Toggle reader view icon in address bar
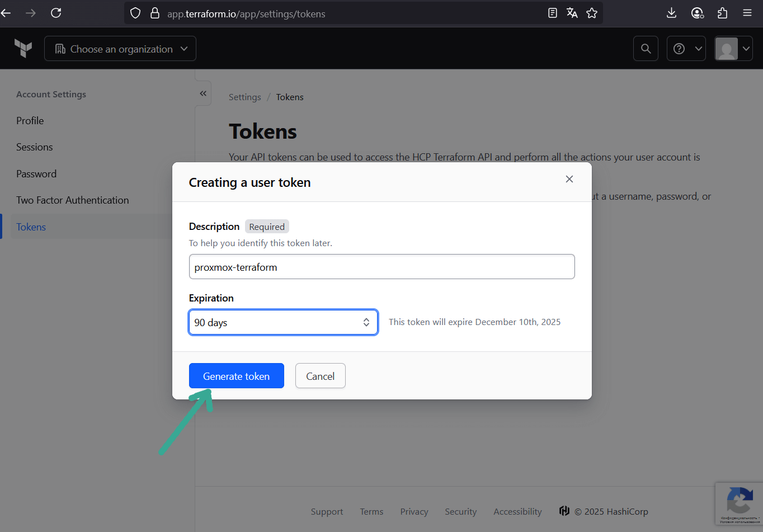Screen dimensions: 763x532 pyautogui.click(x=552, y=13)
